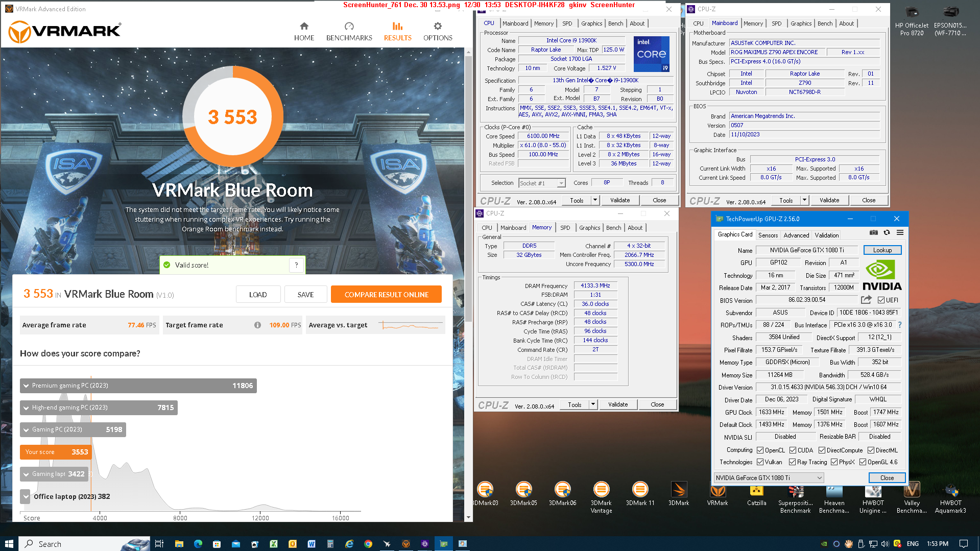This screenshot has width=980, height=551.
Task: Open the 3DMark05 desktop shortcut
Action: pyautogui.click(x=523, y=494)
